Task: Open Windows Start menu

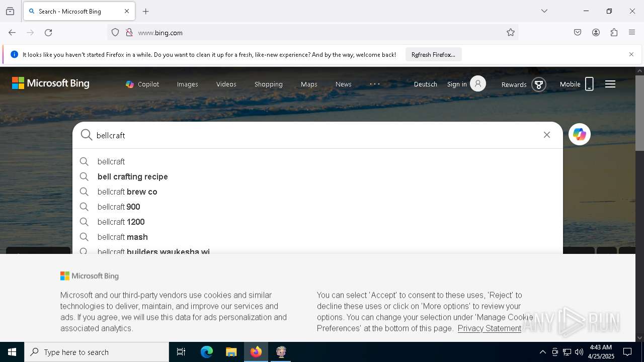Action: click(12, 352)
